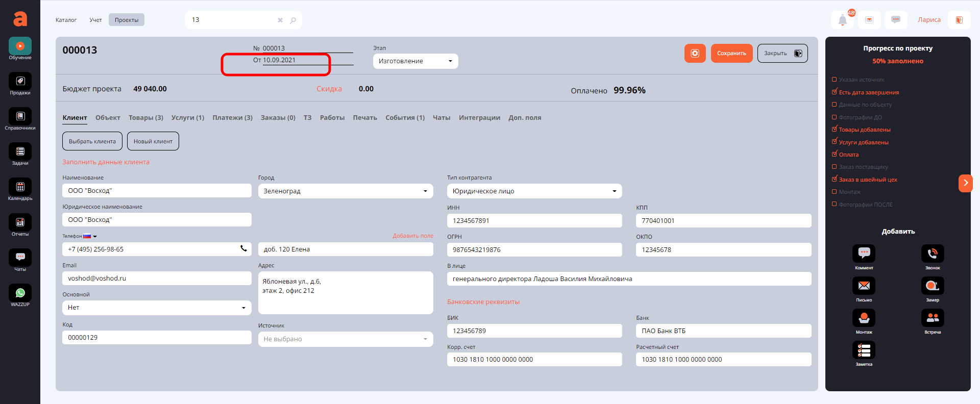
Task: Click the notifications bell icon
Action: pos(842,20)
